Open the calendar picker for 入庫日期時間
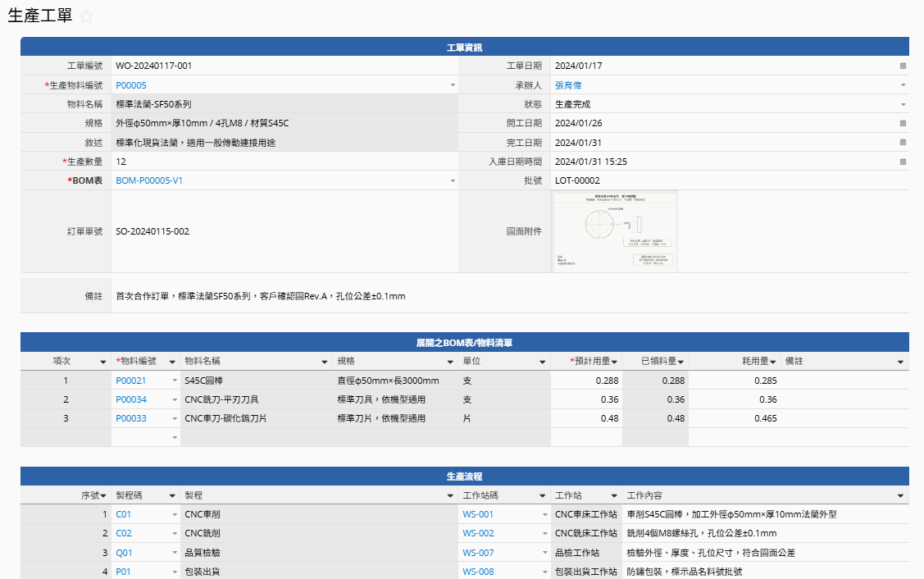This screenshot has width=924, height=579. point(903,162)
